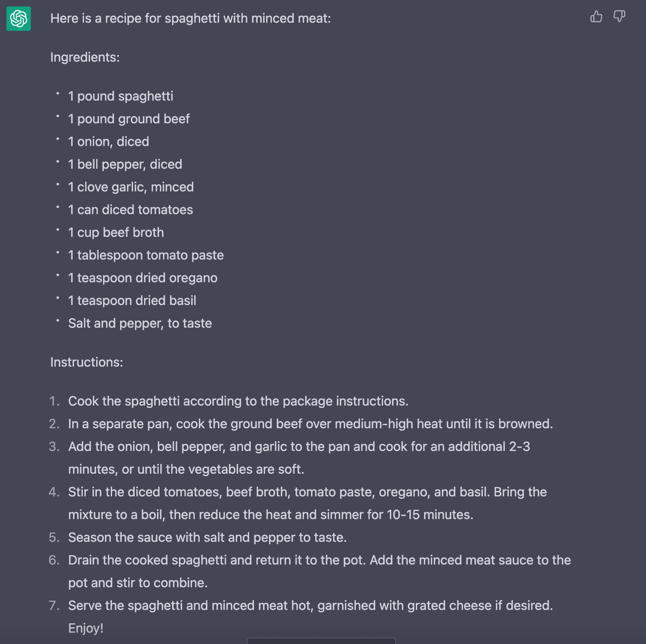
Task: Click the "1 onion, diced" list item
Action: click(108, 142)
